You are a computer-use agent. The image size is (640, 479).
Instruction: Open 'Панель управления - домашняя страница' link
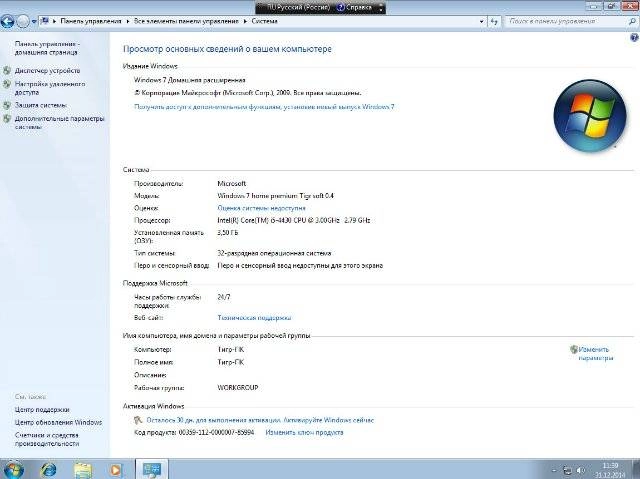(x=47, y=48)
